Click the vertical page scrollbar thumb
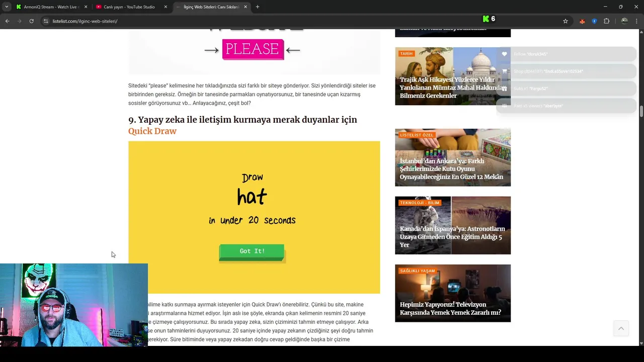Viewport: 644px width, 362px height. click(x=641, y=111)
